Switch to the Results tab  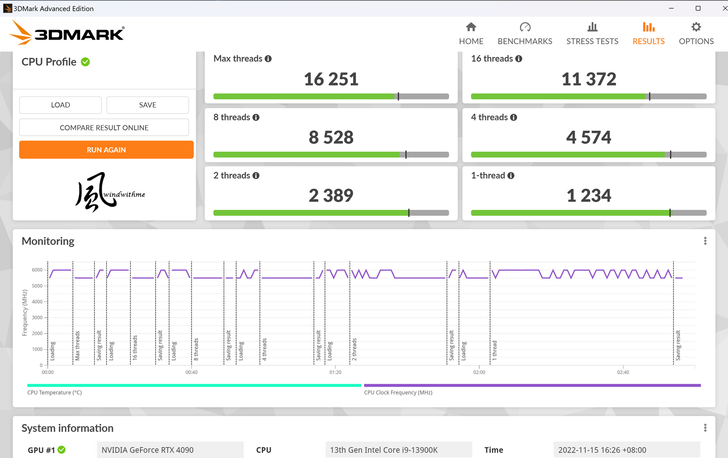[648, 33]
